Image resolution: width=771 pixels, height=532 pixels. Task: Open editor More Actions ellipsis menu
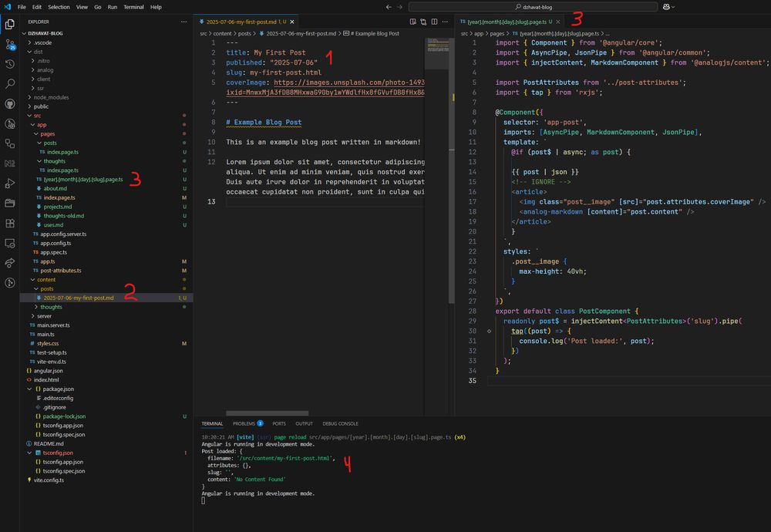[x=445, y=22]
